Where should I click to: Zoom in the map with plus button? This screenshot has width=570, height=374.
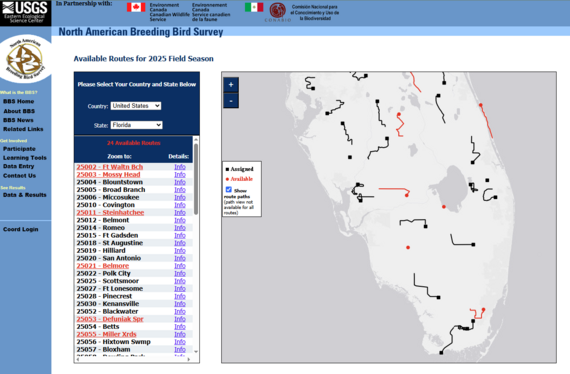point(231,85)
